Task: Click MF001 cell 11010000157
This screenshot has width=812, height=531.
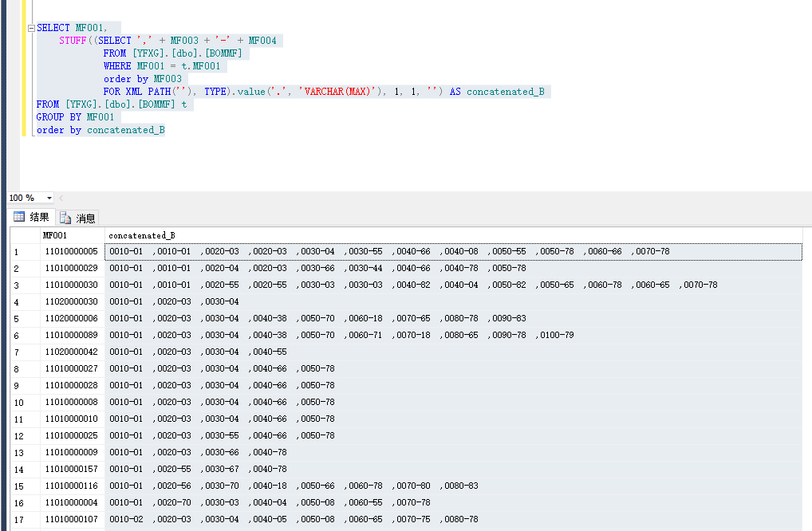Action: pyautogui.click(x=71, y=470)
